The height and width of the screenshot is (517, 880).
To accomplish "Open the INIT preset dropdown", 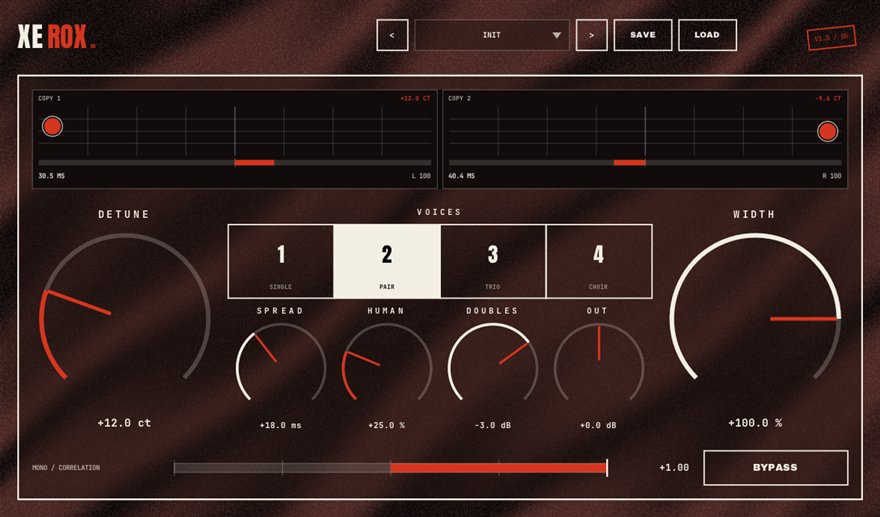I will [492, 35].
